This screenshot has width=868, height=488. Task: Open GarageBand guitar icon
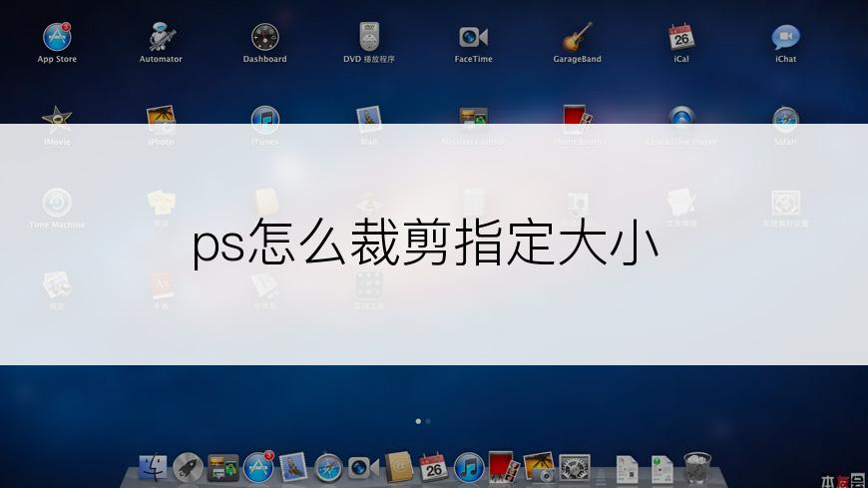coord(577,37)
